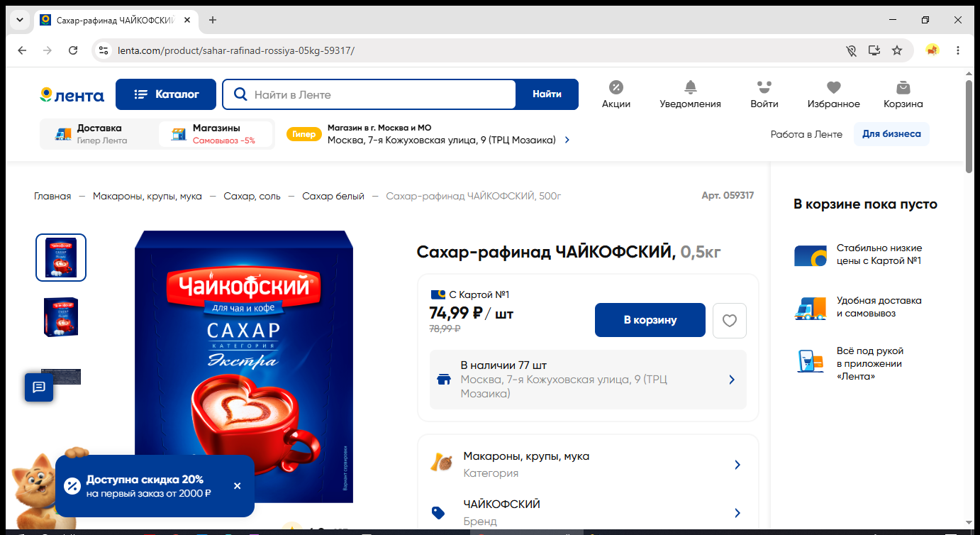Click the Войти sign-in icon
The height and width of the screenshot is (535, 980).
pos(764,94)
